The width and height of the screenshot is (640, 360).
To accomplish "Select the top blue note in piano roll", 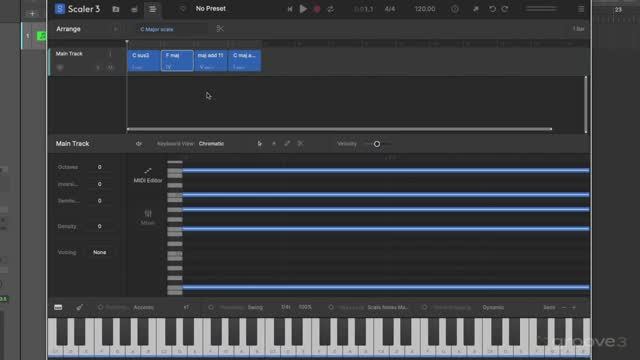I will tap(386, 170).
